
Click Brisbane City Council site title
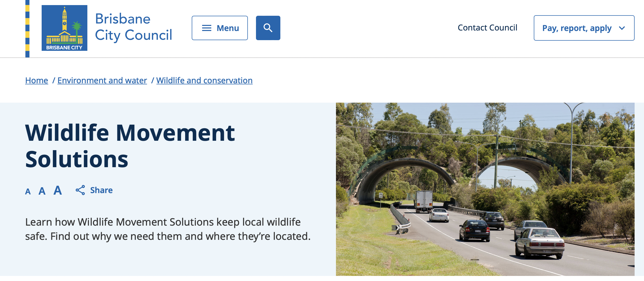coord(134,27)
